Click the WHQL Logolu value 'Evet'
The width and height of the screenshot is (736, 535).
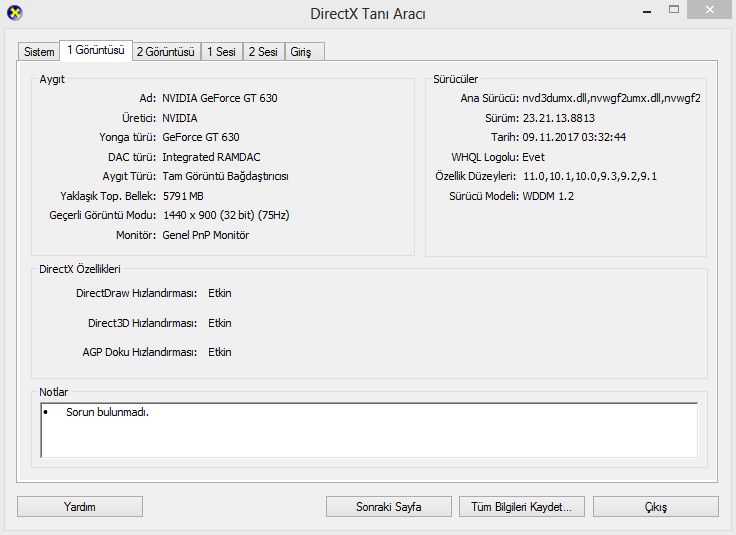(x=533, y=157)
